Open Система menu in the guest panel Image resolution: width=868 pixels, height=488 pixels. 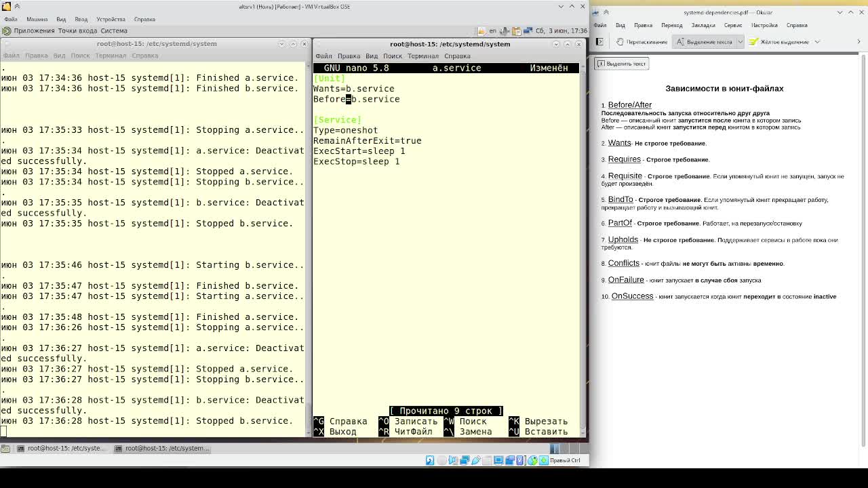coord(114,30)
